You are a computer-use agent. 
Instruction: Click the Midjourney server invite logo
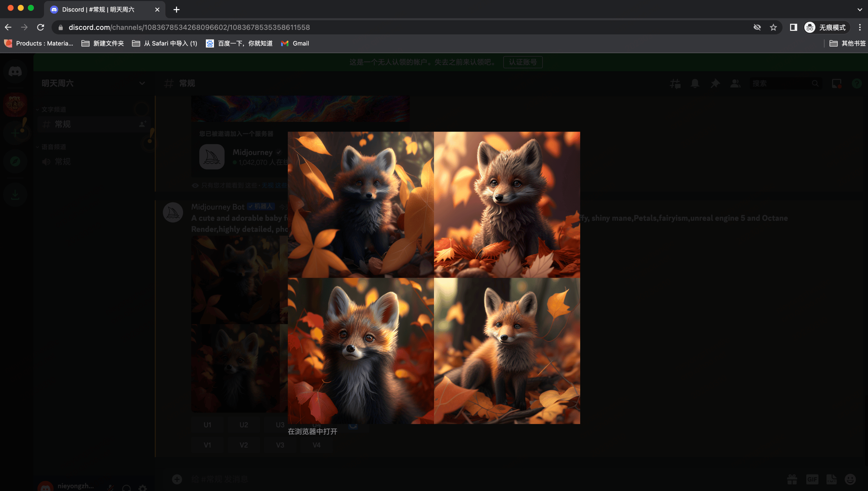click(212, 157)
